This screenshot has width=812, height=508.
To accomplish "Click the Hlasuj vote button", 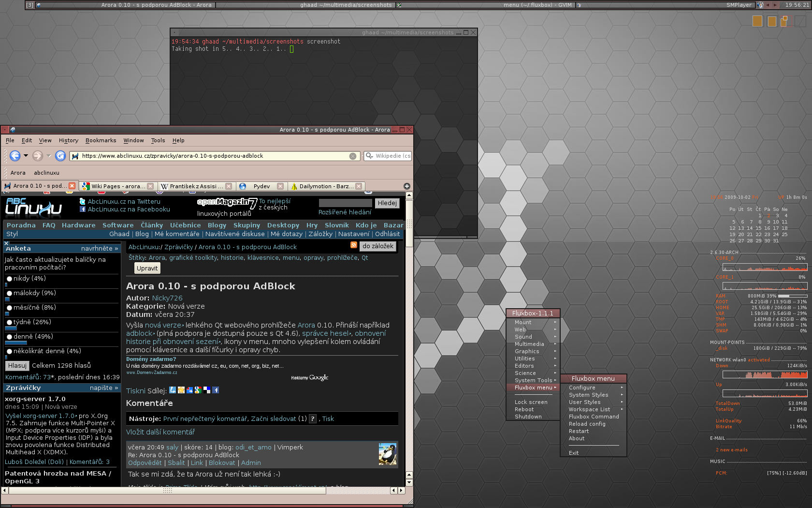I will (x=17, y=366).
